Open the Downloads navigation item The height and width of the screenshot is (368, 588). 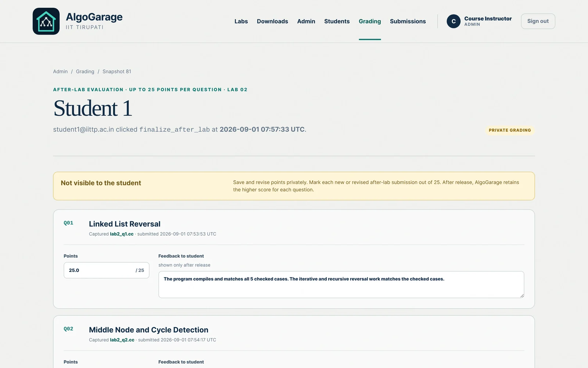coord(272,21)
